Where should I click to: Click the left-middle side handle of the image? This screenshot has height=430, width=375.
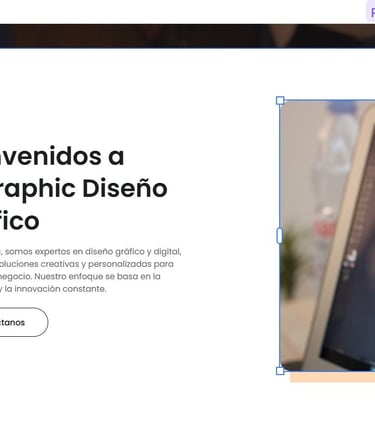280,236
